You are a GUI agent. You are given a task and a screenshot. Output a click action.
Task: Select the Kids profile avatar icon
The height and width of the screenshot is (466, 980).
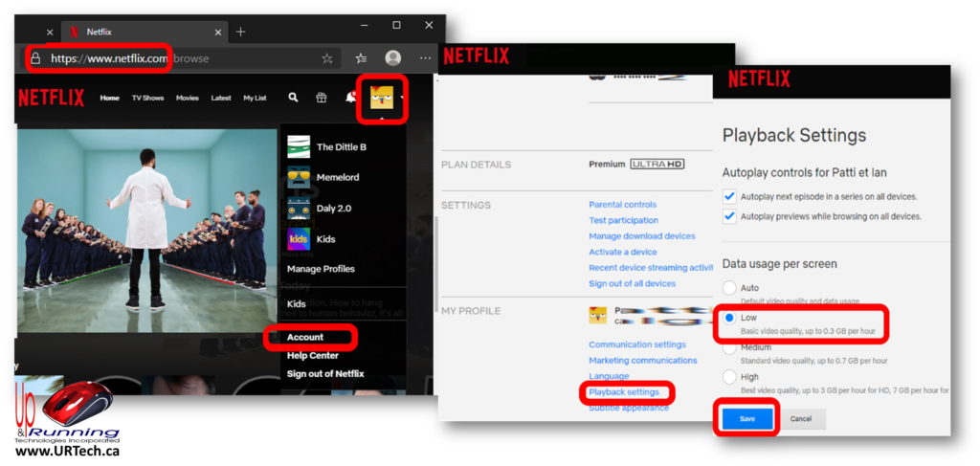(x=299, y=238)
